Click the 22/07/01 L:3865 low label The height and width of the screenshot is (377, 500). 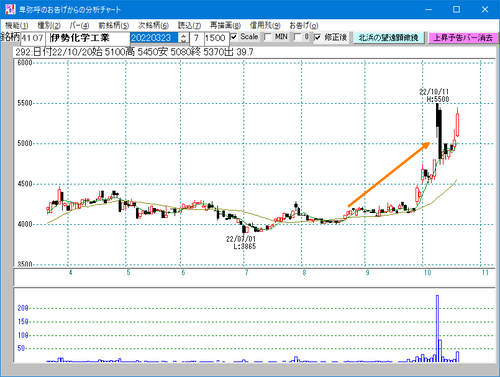coord(242,243)
